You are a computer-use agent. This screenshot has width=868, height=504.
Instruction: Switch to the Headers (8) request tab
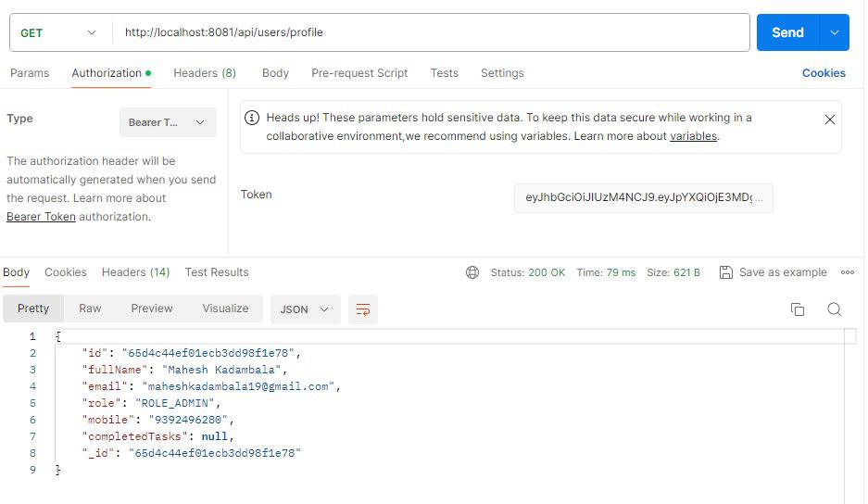(205, 73)
